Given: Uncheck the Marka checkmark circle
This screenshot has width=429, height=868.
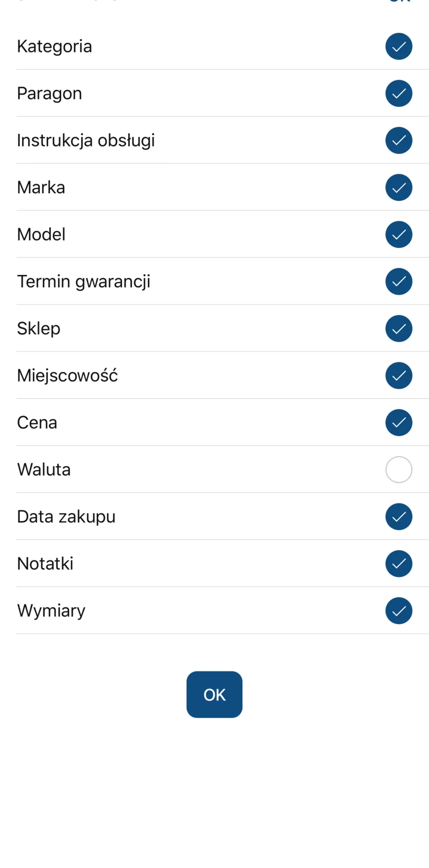Looking at the screenshot, I should click(x=398, y=187).
